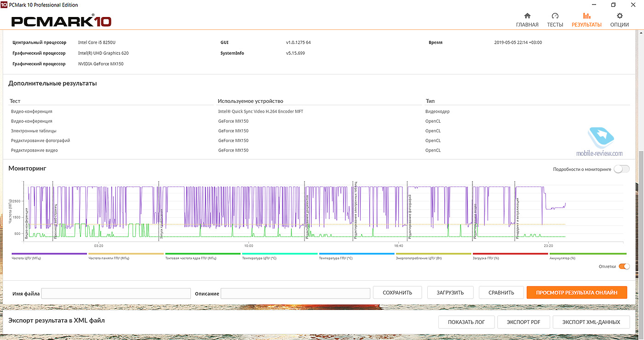Select Температура ГПУ legend swatch
This screenshot has height=340, width=644.
click(356, 254)
